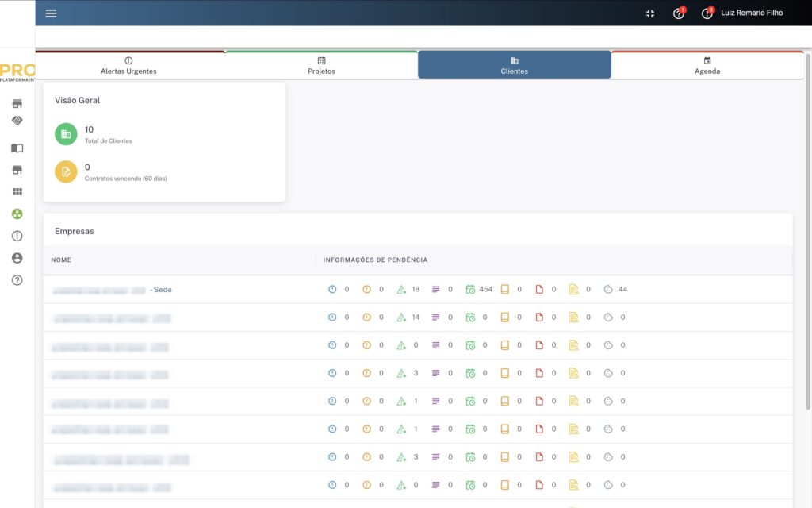Click green calendar icon showing 454
This screenshot has height=508, width=812.
pos(470,290)
